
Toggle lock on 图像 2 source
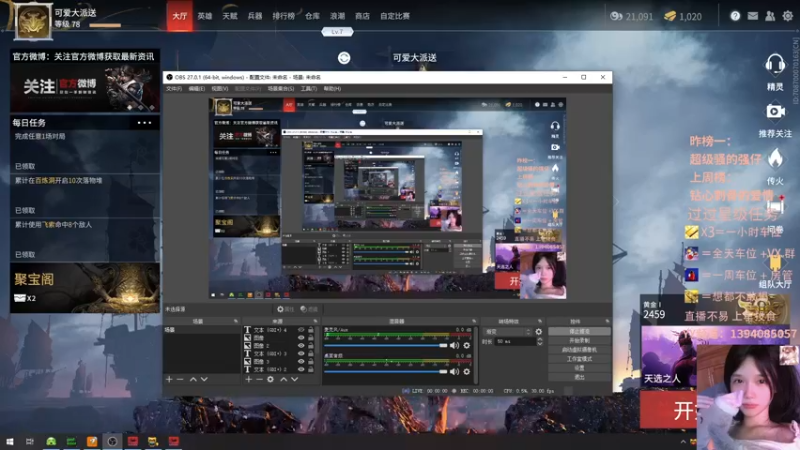311,346
